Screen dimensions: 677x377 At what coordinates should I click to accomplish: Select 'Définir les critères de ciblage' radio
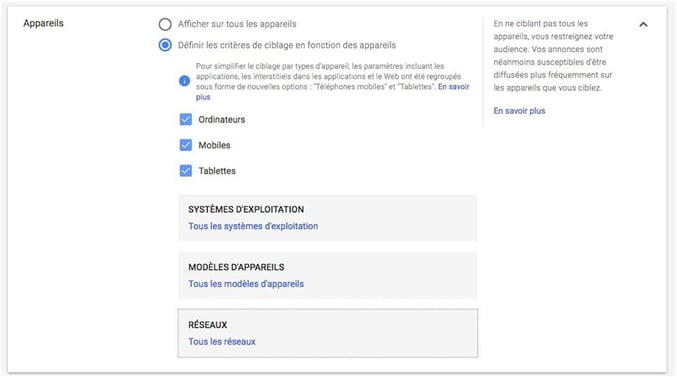tap(165, 45)
